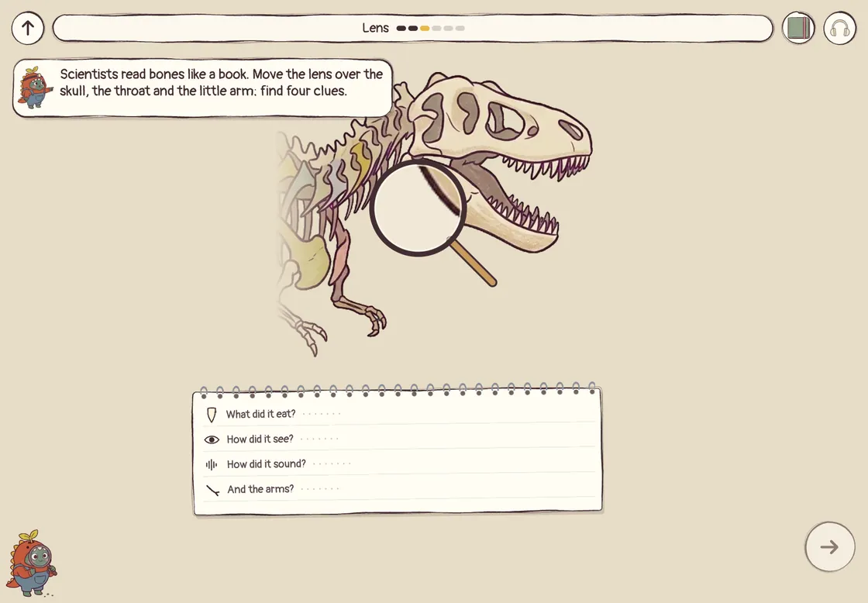Screen dimensions: 868x603
Task: Click the tooth icon beside 'What did it eat?'
Action: pyautogui.click(x=211, y=415)
